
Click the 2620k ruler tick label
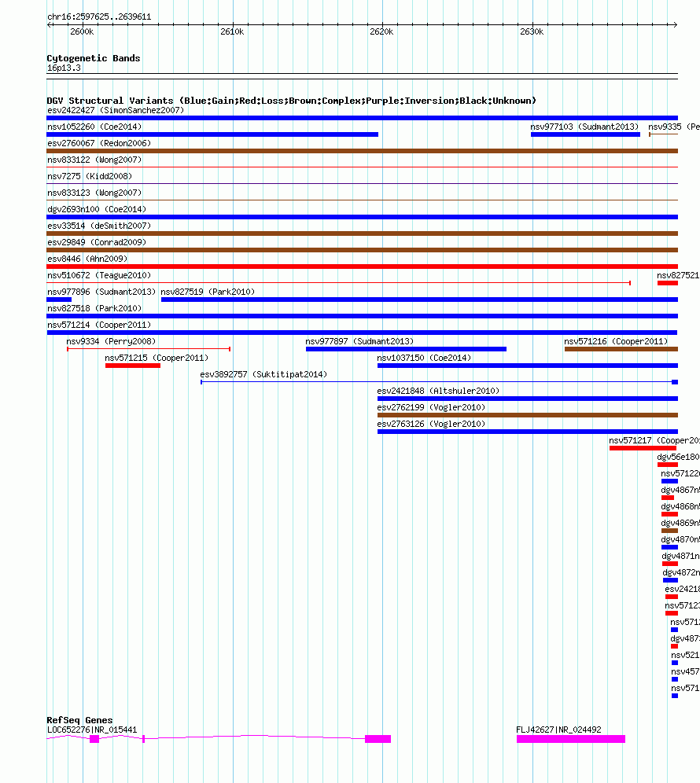(x=381, y=31)
